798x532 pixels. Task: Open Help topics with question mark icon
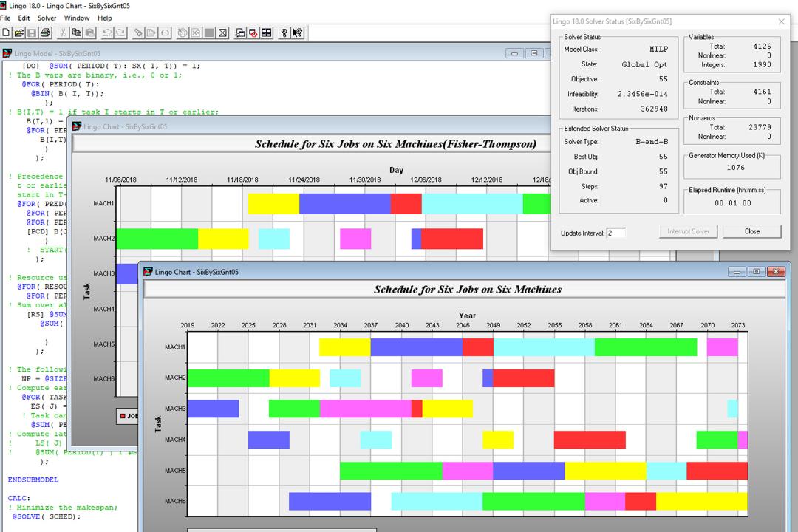[284, 33]
